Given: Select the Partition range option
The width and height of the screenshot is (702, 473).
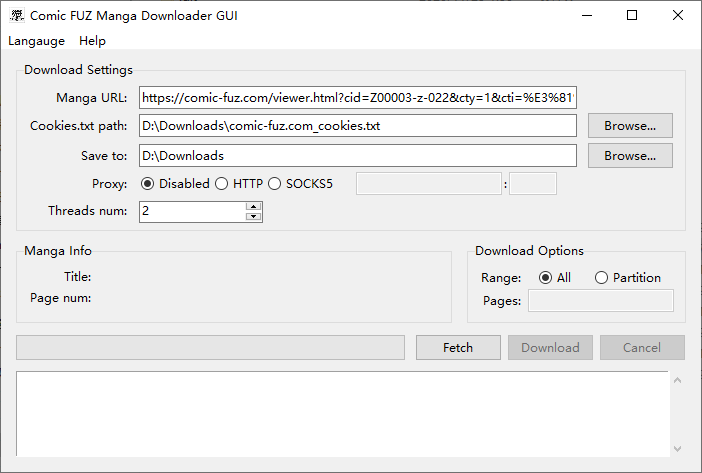Looking at the screenshot, I should (x=628, y=278).
